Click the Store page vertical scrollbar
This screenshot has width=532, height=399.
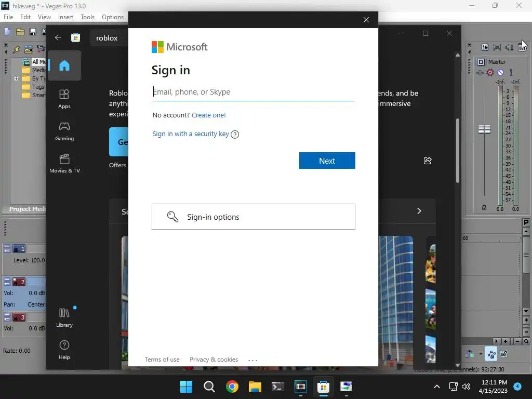pyautogui.click(x=457, y=151)
